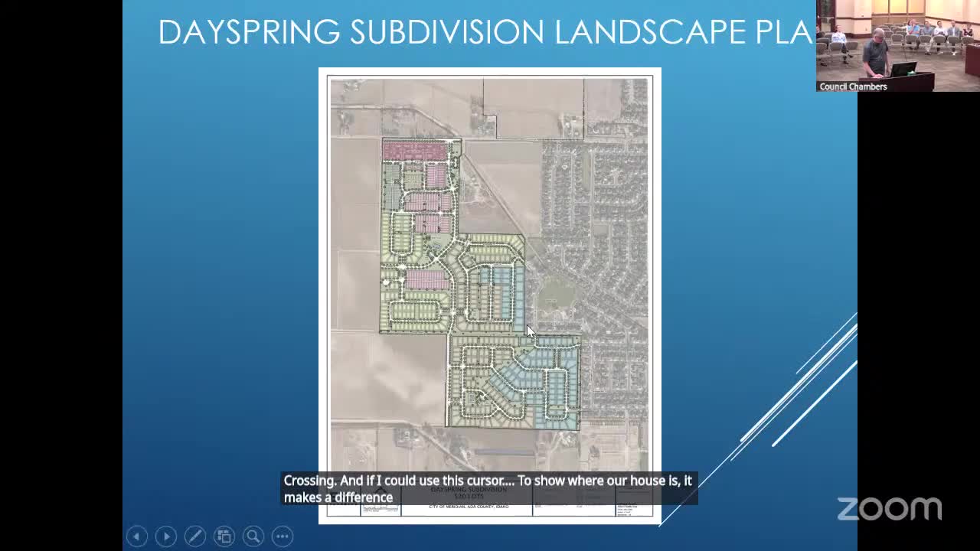
Task: Advance to the next slide arrow
Action: 165,536
